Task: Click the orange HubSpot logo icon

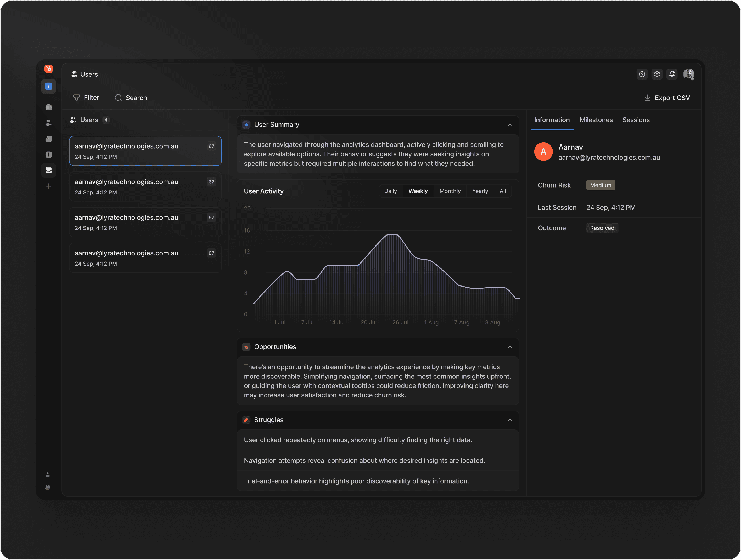Action: [x=49, y=69]
